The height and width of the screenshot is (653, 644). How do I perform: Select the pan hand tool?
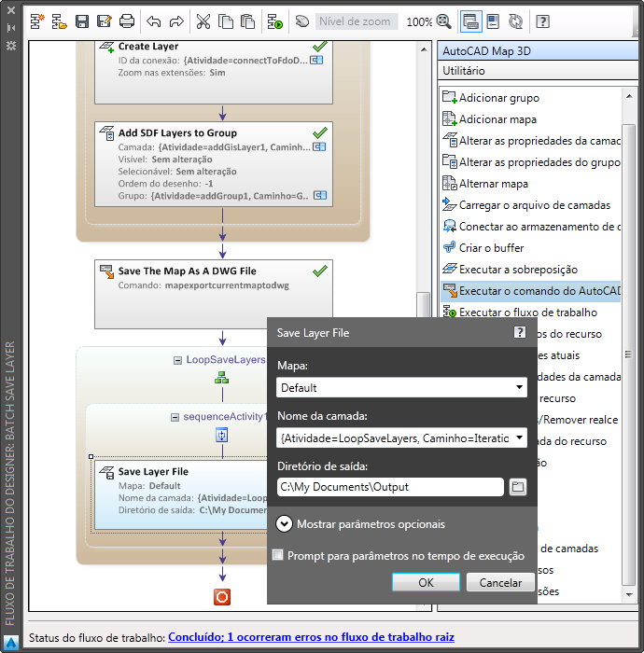[302, 21]
